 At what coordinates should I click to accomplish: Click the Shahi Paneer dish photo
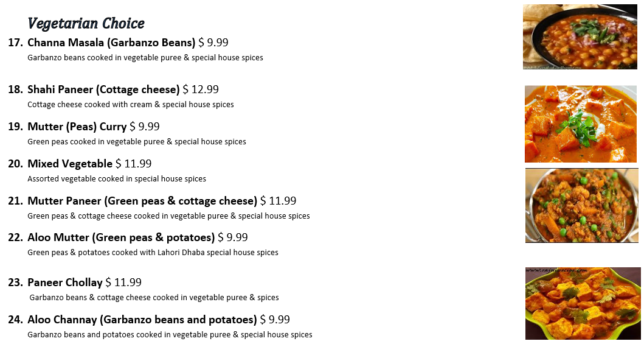[581, 124]
